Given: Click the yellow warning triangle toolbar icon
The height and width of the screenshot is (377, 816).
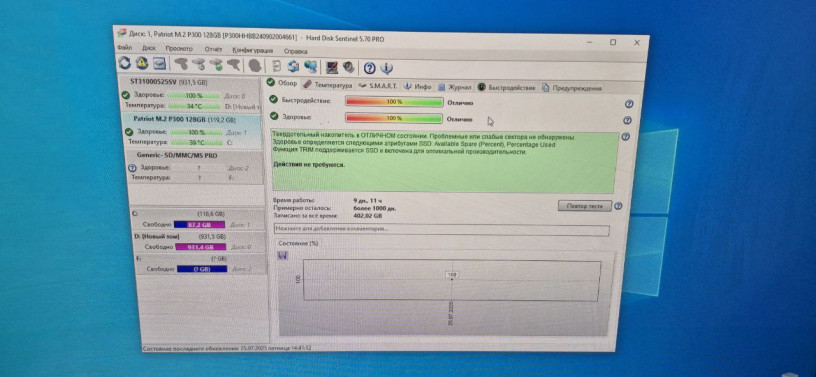Looking at the screenshot, I should [142, 64].
